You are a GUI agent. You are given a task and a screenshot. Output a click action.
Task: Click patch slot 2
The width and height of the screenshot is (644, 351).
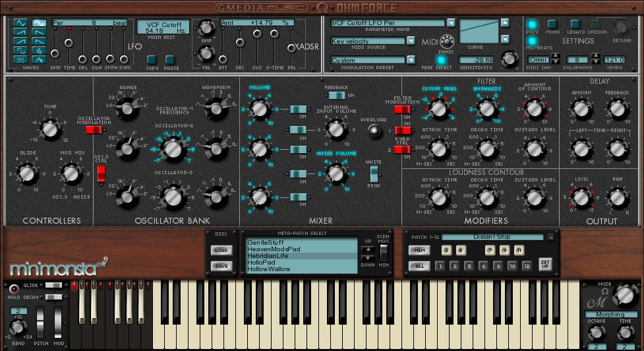click(446, 250)
